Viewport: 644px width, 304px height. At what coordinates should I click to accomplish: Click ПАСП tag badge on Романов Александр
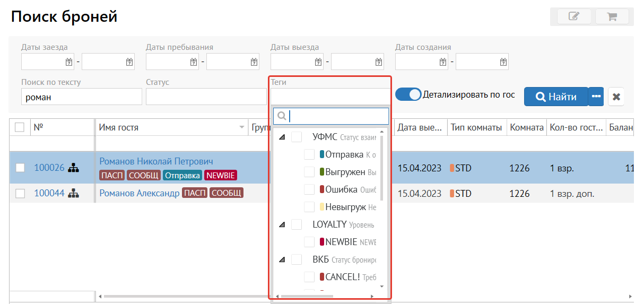coord(195,193)
